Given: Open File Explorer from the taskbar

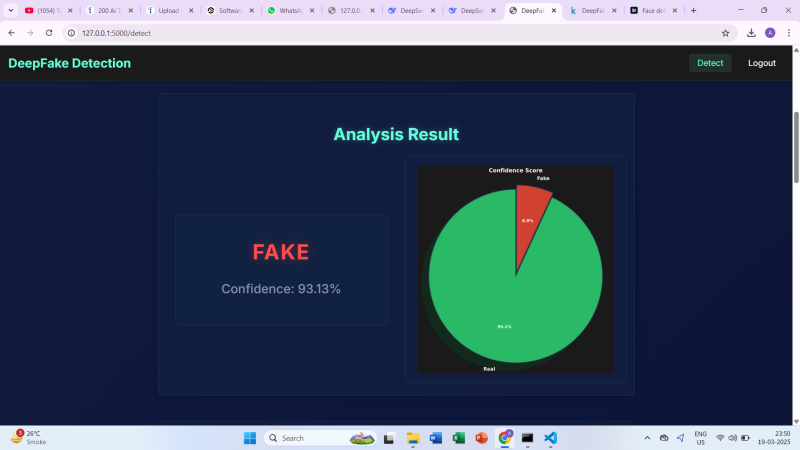Looking at the screenshot, I should pos(413,438).
